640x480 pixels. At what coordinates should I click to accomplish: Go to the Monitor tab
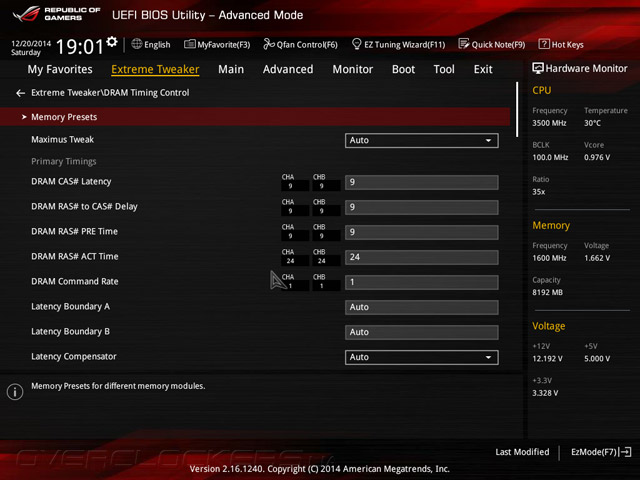(353, 69)
